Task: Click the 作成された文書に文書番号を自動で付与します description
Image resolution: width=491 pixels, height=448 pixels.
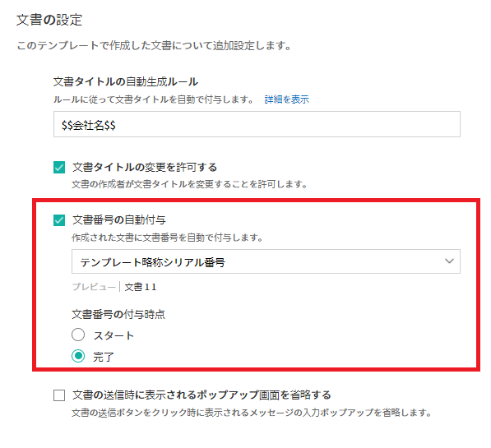Action: coord(167,238)
